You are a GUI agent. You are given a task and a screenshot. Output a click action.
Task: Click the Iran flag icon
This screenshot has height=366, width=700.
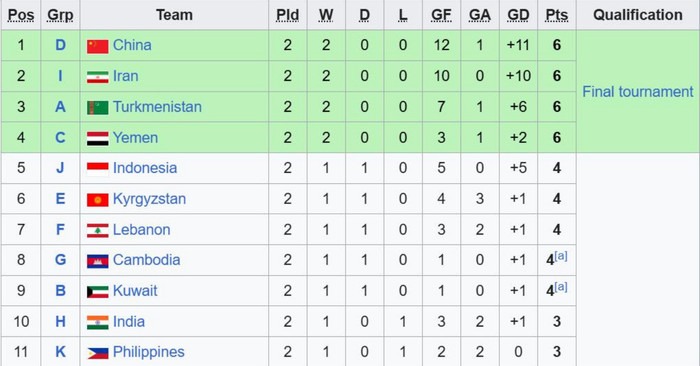pos(97,77)
